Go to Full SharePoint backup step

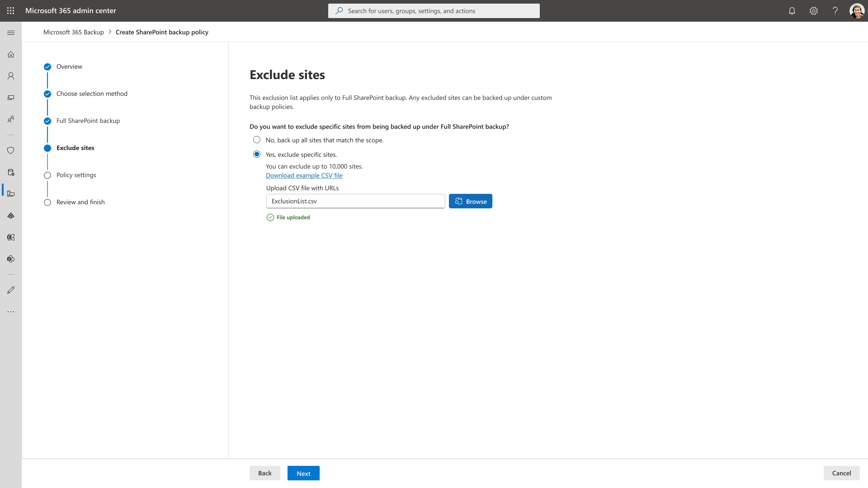[88, 121]
